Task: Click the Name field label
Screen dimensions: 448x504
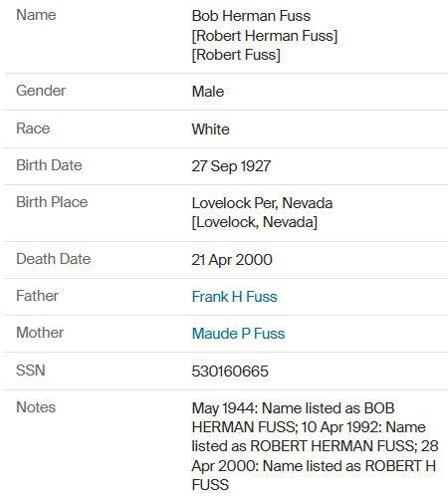Action: [x=36, y=15]
